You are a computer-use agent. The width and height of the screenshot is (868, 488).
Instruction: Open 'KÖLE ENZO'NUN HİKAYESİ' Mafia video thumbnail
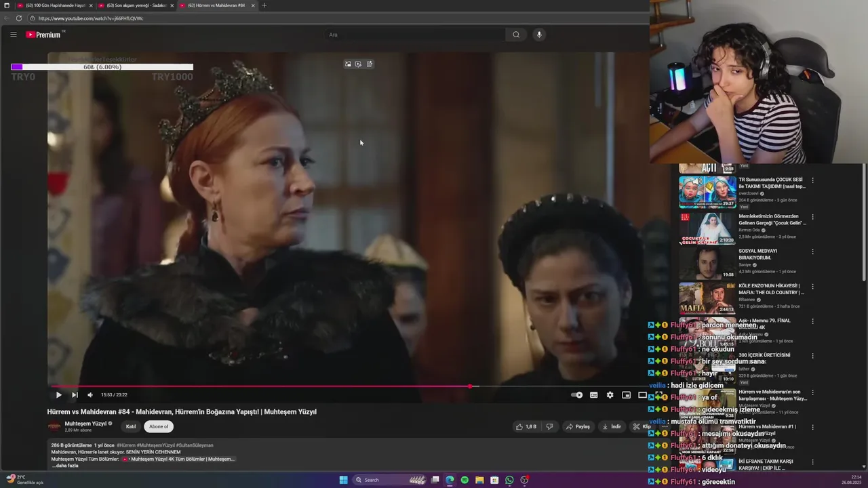click(707, 298)
